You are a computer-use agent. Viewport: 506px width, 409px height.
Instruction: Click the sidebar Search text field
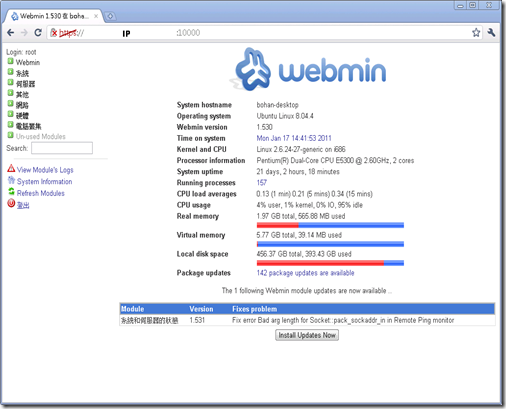[x=62, y=148]
